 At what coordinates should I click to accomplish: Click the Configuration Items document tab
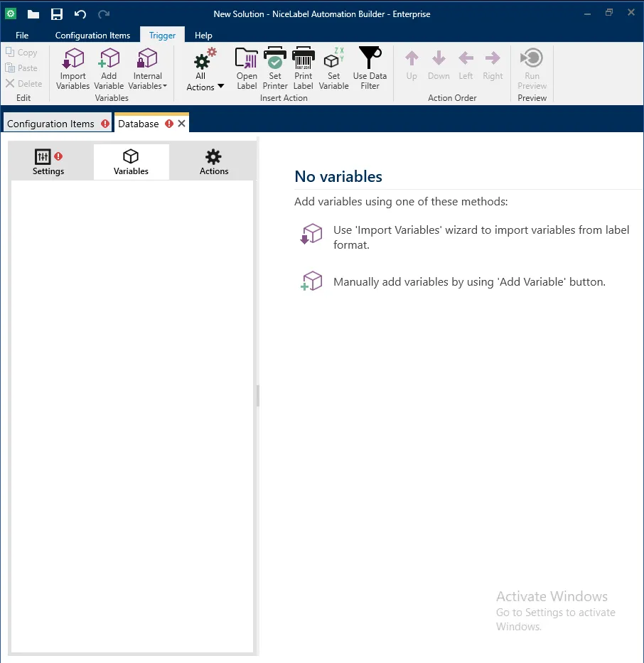(52, 123)
